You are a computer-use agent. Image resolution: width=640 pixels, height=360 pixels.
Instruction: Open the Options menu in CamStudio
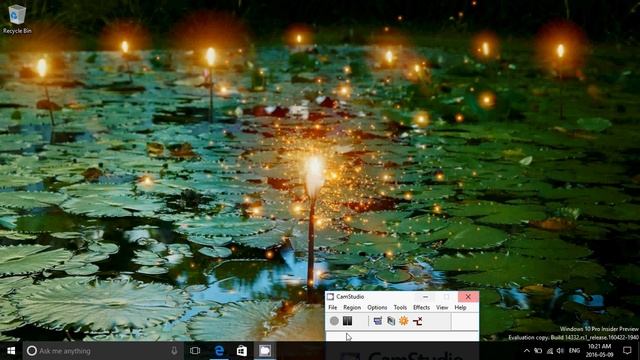click(x=377, y=307)
